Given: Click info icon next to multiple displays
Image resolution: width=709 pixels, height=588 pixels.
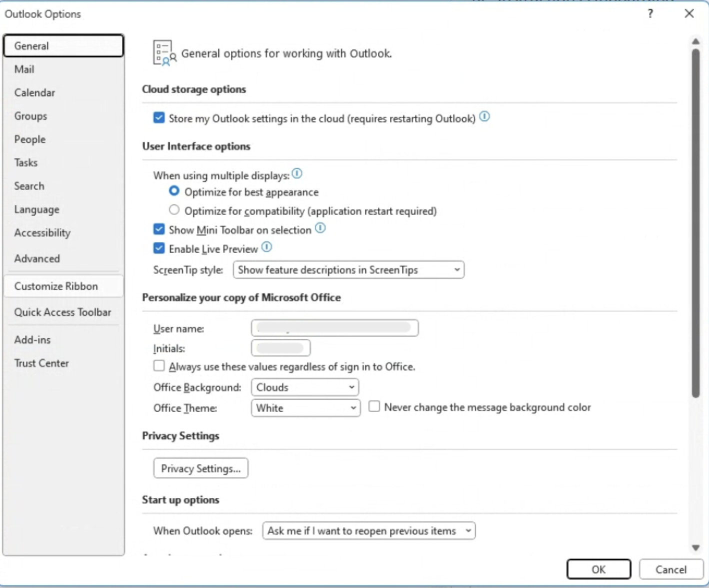Looking at the screenshot, I should [x=297, y=173].
